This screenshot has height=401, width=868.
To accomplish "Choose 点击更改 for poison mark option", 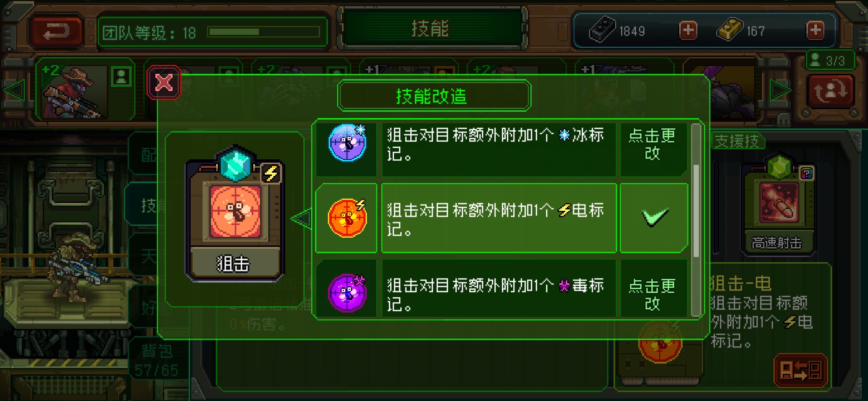I will [x=653, y=294].
